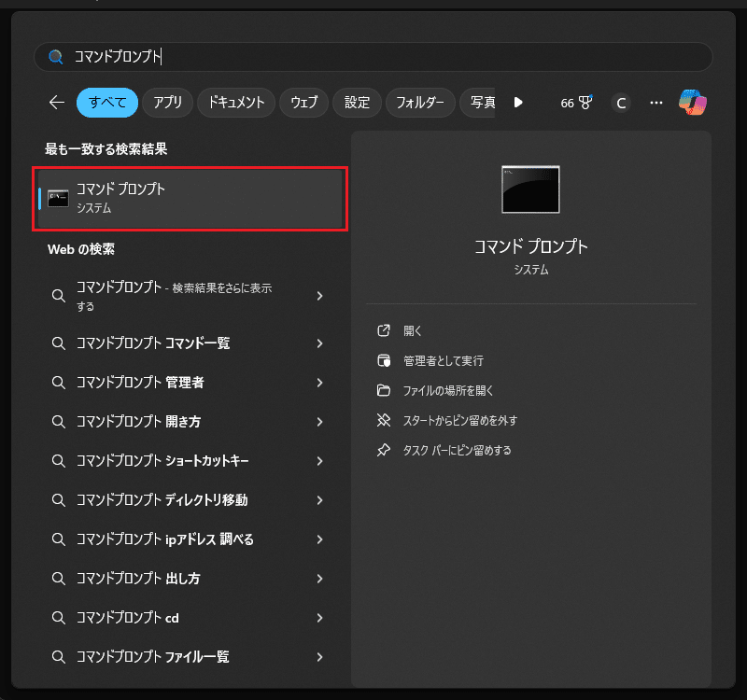Switch to the 設定 filter tab
The image size is (747, 700).
point(357,103)
